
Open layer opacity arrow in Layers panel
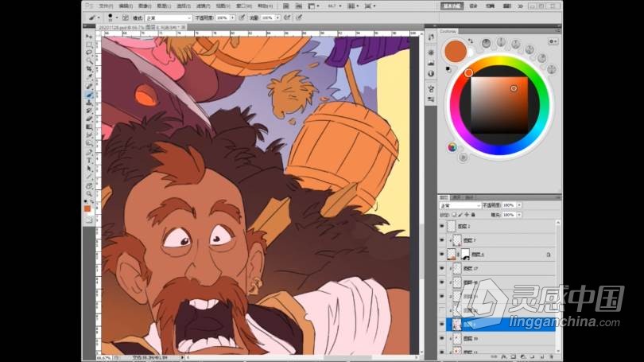[519, 205]
